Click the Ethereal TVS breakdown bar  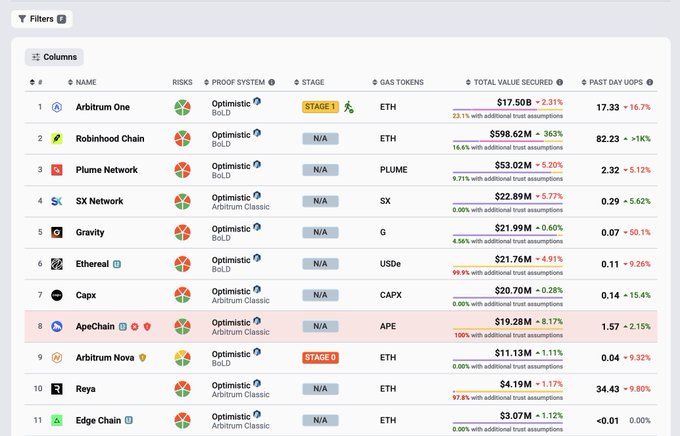(x=507, y=266)
